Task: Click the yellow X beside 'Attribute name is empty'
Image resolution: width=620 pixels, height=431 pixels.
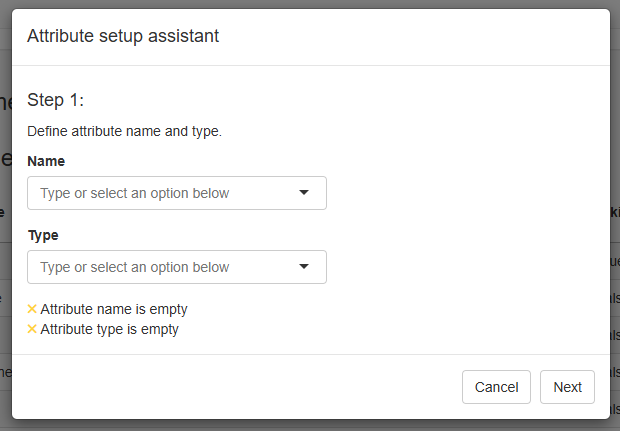Action: click(x=32, y=310)
